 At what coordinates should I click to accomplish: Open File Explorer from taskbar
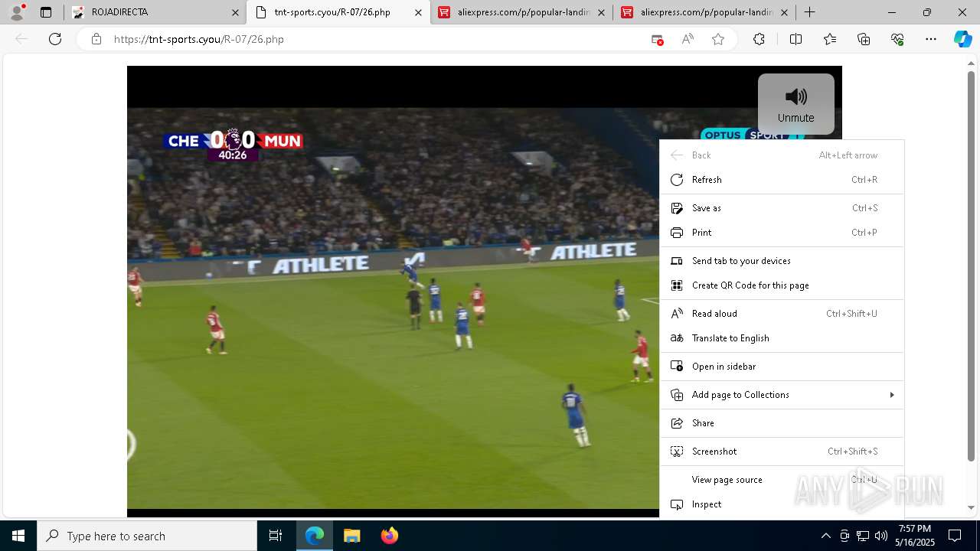pyautogui.click(x=351, y=536)
